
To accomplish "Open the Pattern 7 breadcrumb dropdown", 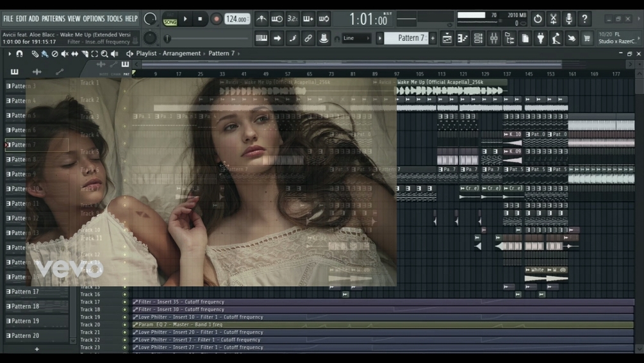I will [x=221, y=53].
